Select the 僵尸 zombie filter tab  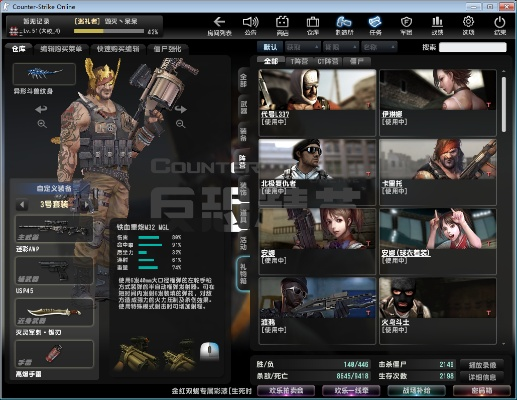coord(356,61)
